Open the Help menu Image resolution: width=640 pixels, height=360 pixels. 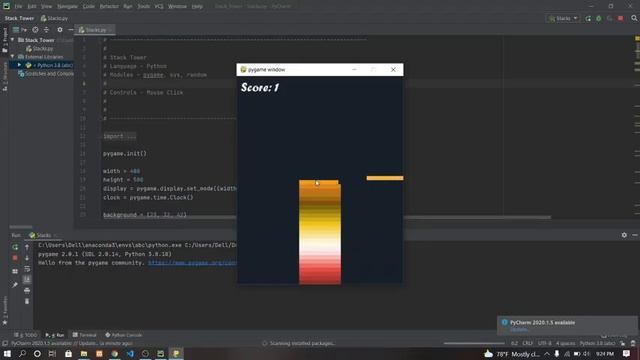(197, 7)
